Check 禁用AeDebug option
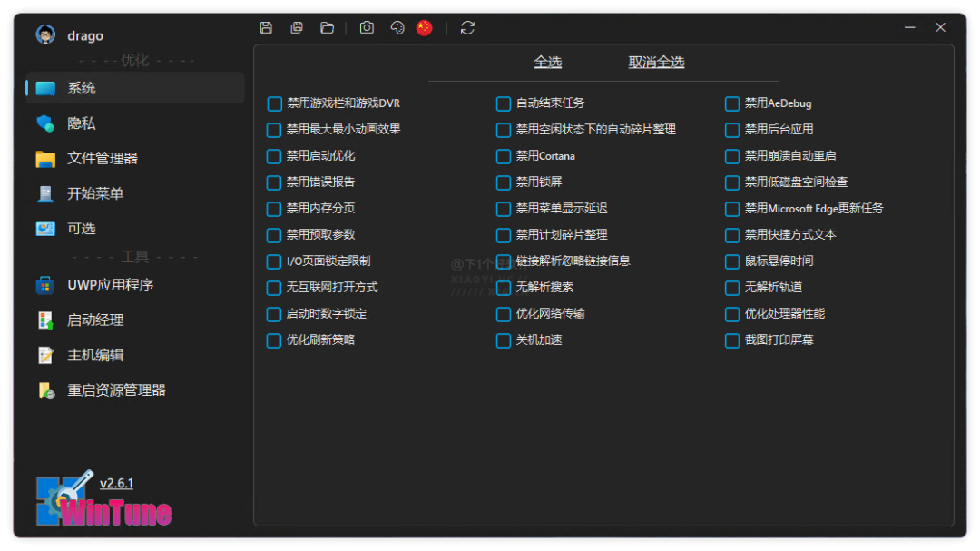 click(x=732, y=103)
